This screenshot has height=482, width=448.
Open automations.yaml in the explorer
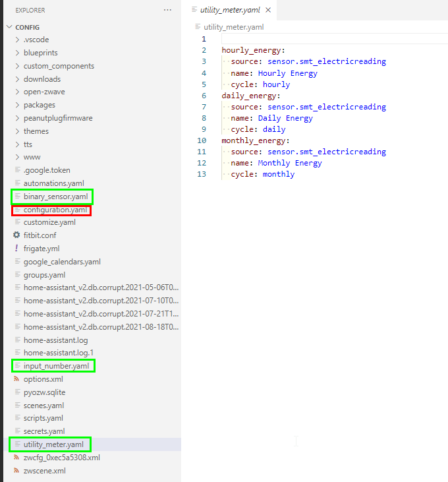coord(54,183)
